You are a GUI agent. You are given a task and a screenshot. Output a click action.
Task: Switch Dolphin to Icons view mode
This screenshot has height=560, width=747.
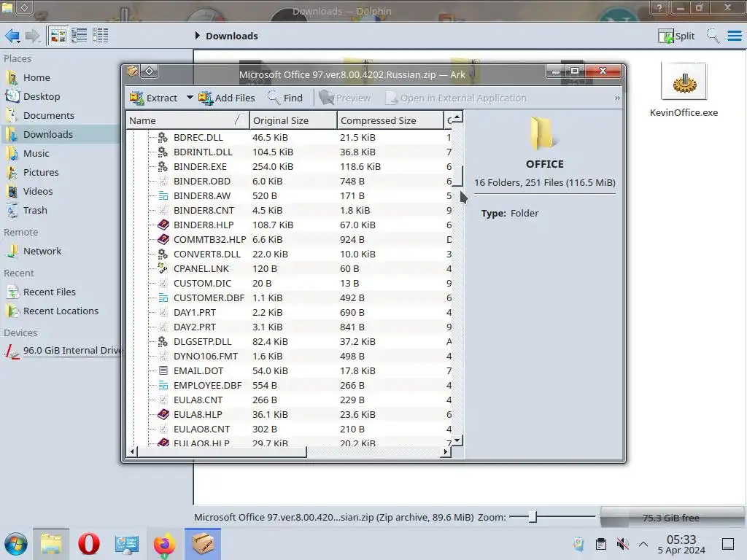(58, 36)
